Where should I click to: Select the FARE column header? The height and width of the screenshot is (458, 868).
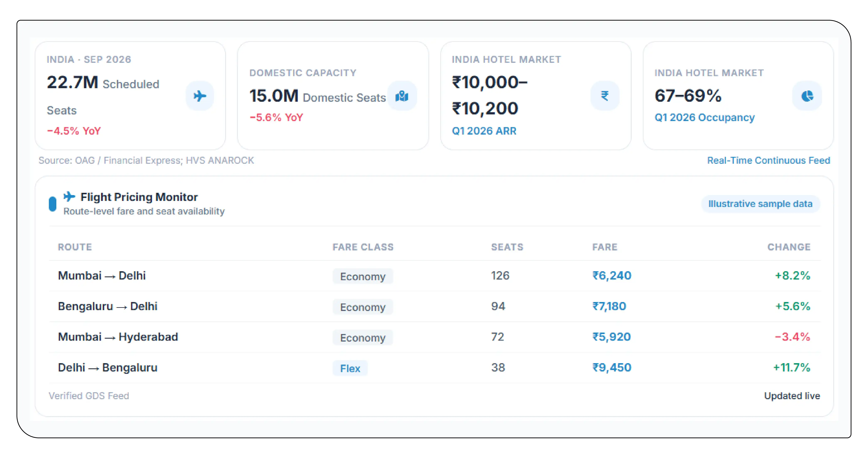(605, 247)
